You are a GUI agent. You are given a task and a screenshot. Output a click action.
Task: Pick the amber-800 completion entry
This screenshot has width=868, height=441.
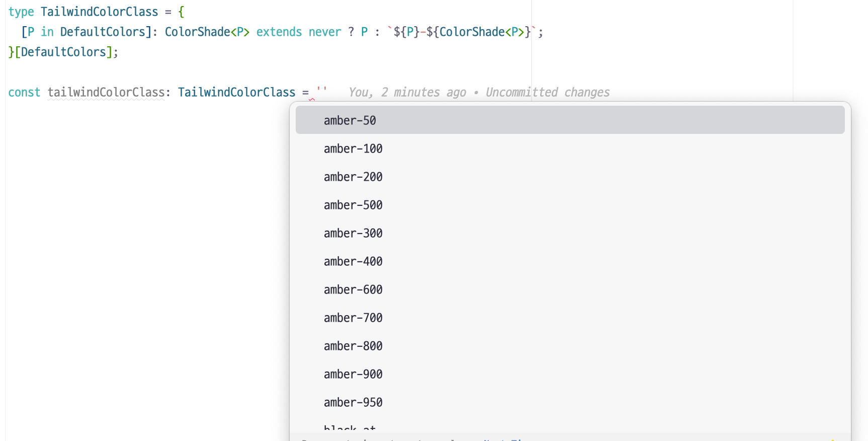353,346
